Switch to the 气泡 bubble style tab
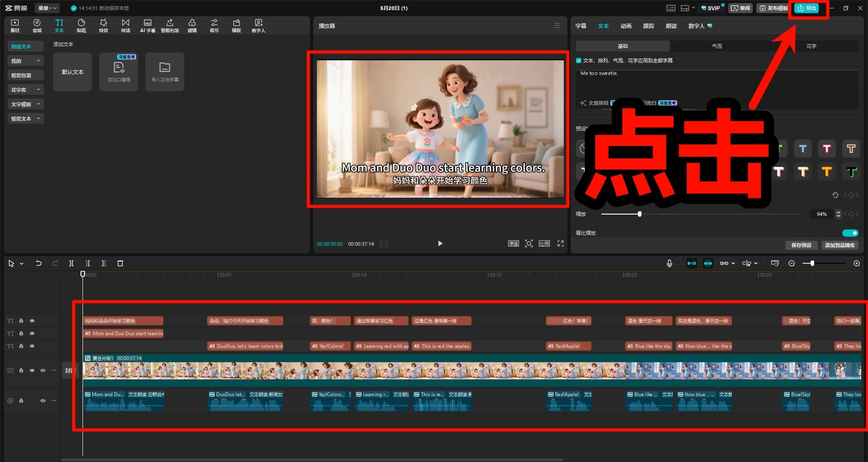 tap(717, 46)
